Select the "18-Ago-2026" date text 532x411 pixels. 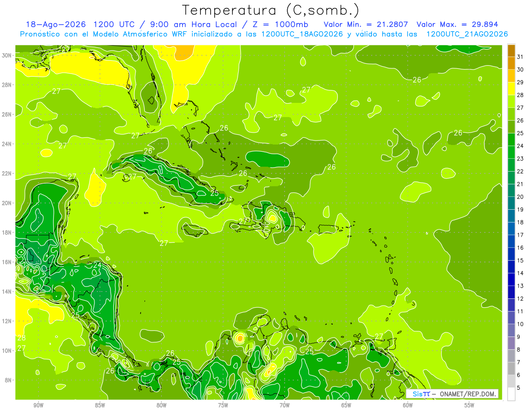point(55,24)
